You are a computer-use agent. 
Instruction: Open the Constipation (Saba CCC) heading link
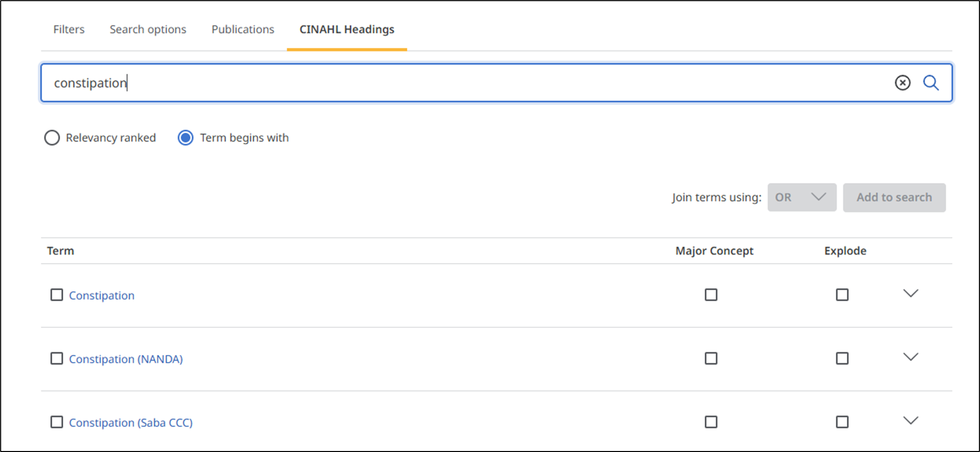click(x=131, y=422)
